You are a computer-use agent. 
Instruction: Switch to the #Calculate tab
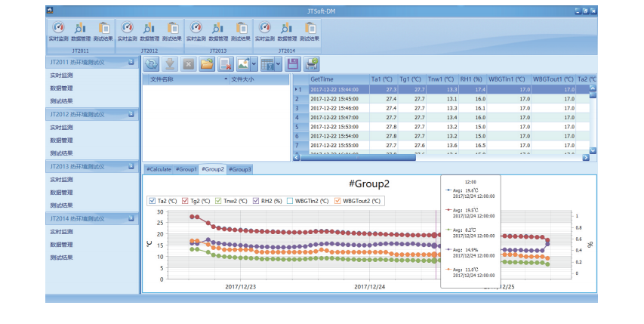click(x=159, y=169)
